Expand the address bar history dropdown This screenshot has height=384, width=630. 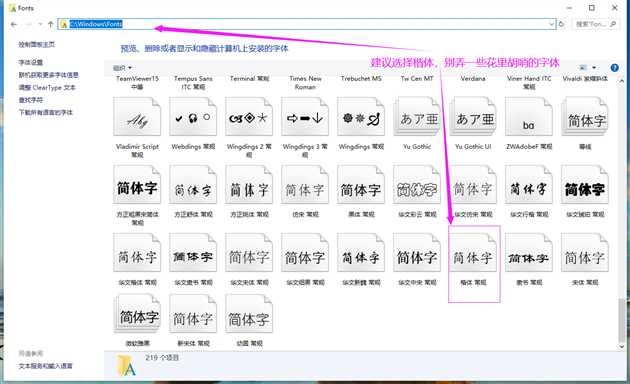(552, 24)
